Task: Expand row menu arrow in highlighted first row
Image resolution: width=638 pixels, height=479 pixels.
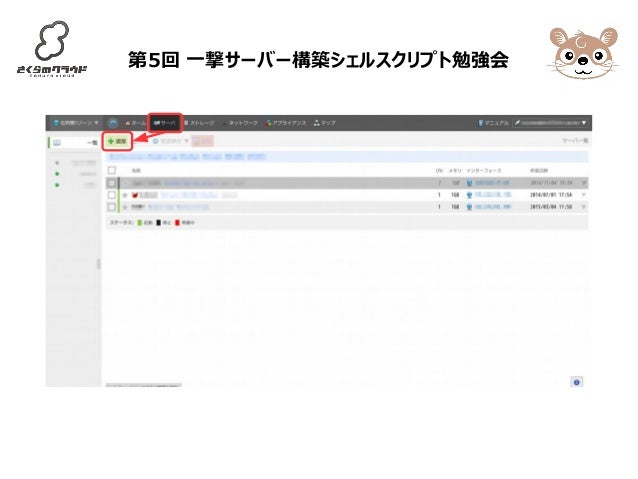Action: pyautogui.click(x=583, y=183)
